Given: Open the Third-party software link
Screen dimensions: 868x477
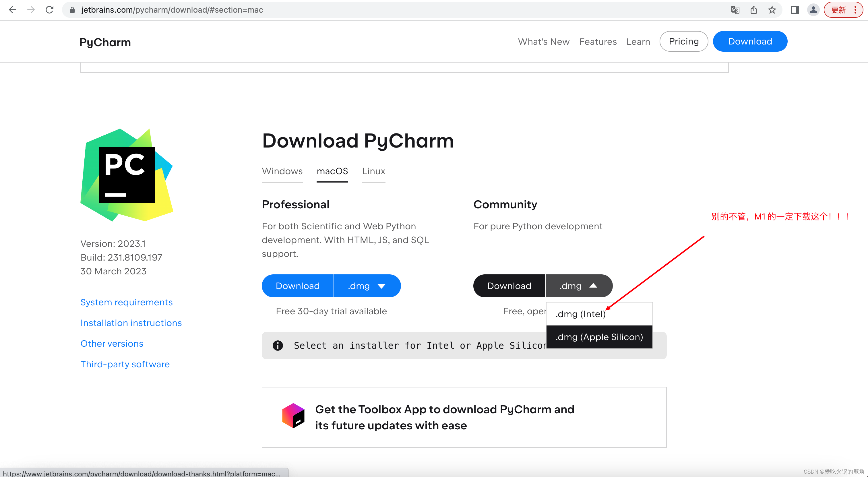Looking at the screenshot, I should (x=125, y=364).
